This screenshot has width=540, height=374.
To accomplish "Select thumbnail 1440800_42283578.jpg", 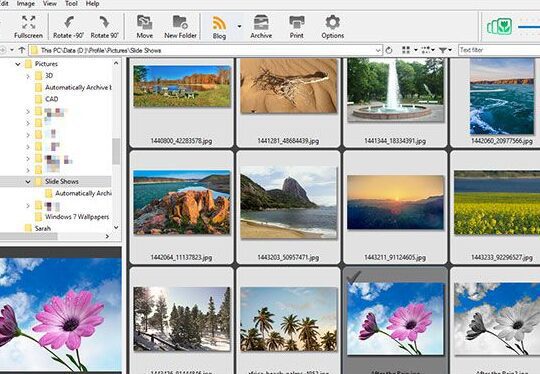I will 182,86.
